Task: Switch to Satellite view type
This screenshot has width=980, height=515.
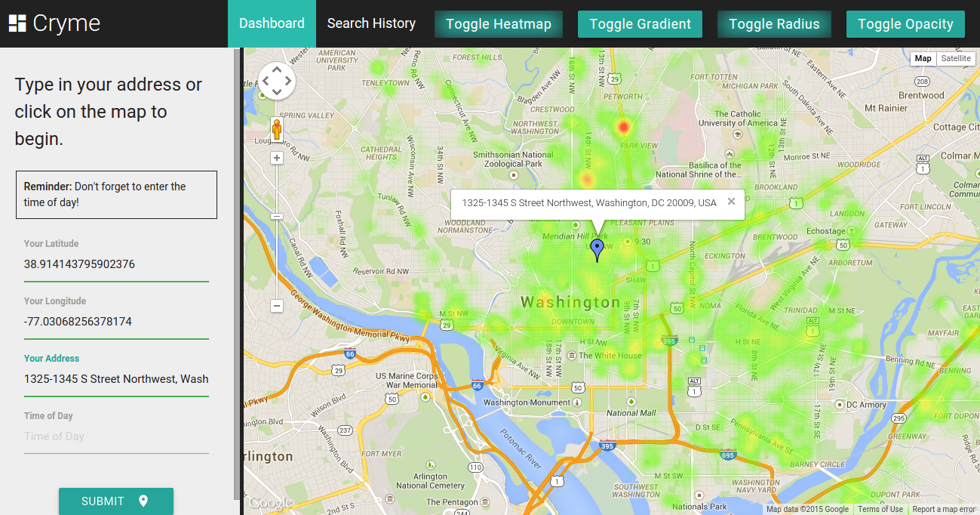Action: pyautogui.click(x=956, y=58)
